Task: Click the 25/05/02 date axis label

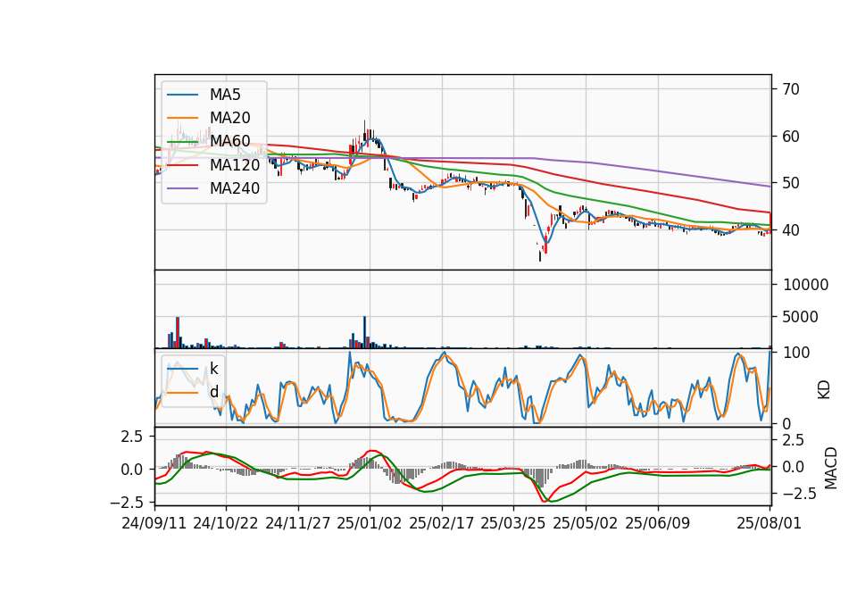Action: click(x=586, y=523)
